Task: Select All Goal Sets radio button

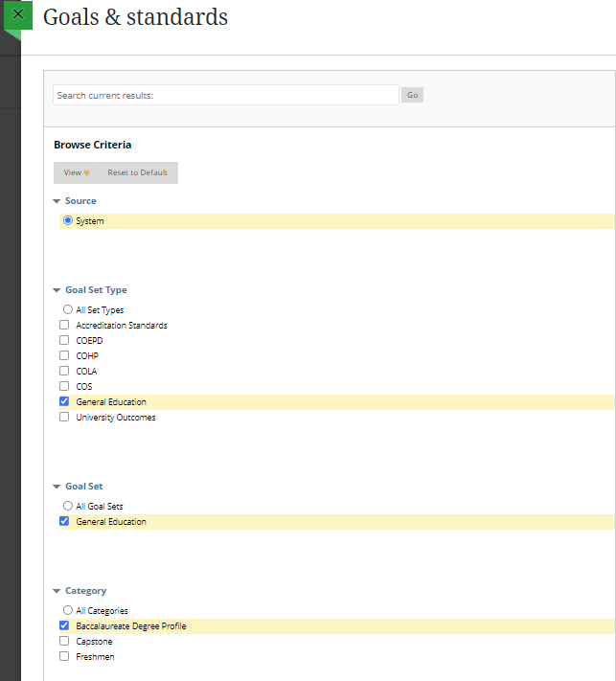Action: (x=68, y=506)
